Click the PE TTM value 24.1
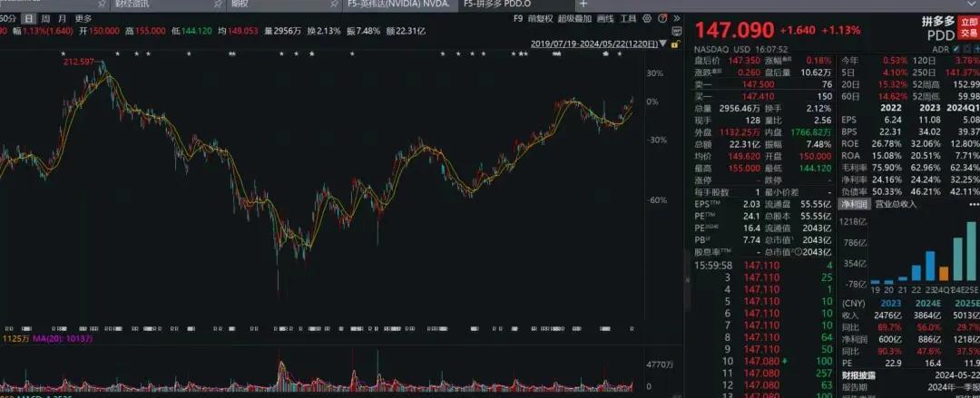 [751, 216]
